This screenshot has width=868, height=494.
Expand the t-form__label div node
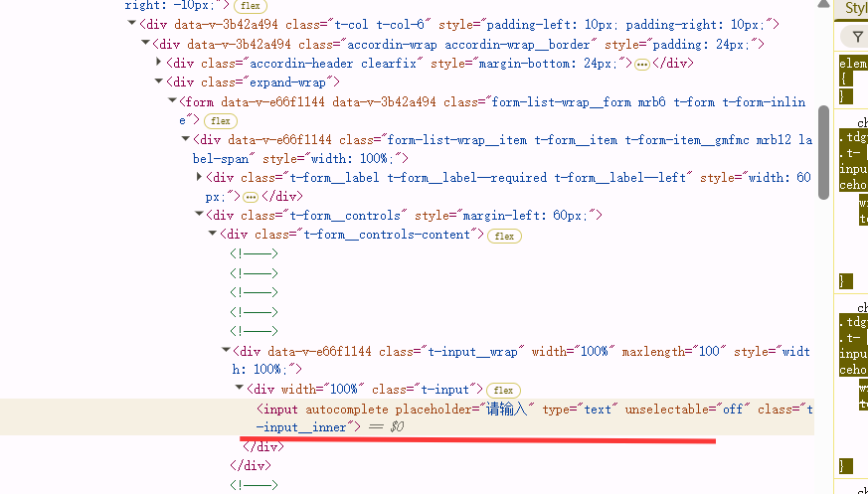(x=199, y=177)
